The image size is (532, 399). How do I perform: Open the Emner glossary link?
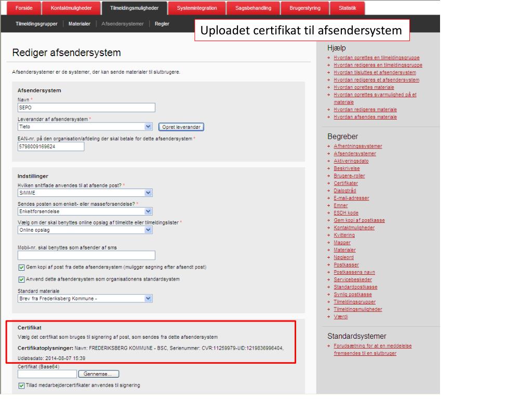(341, 206)
